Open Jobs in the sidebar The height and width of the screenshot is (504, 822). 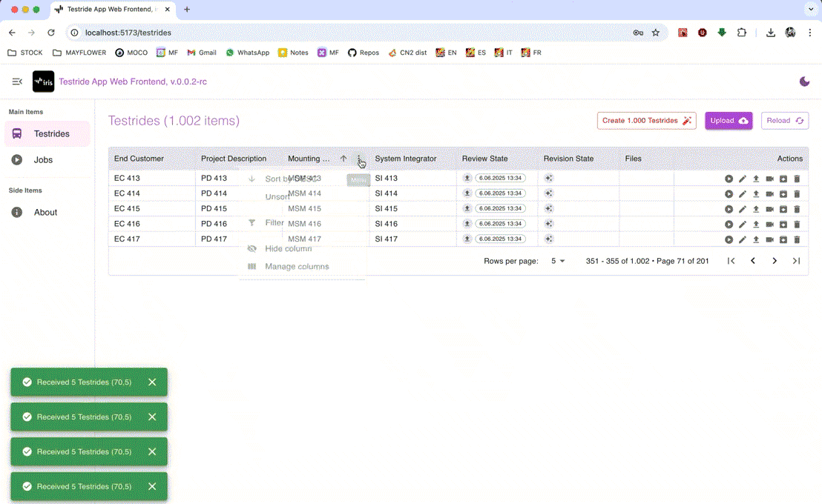click(x=43, y=160)
